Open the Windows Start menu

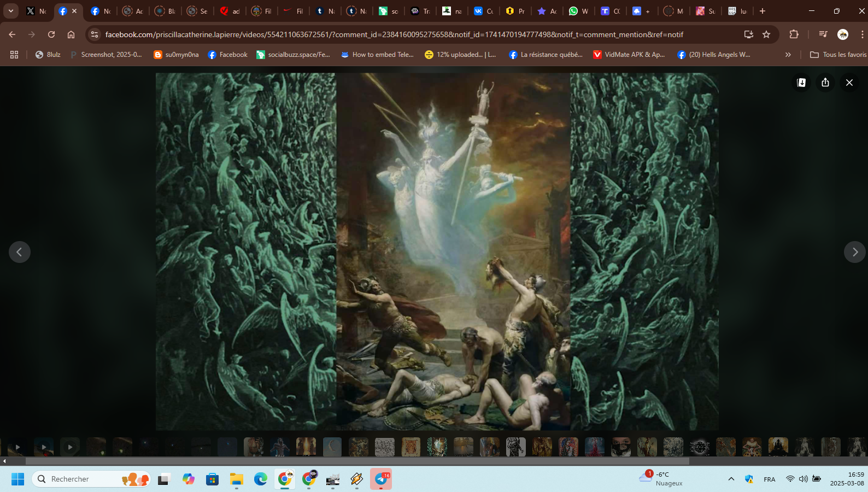coord(17,479)
